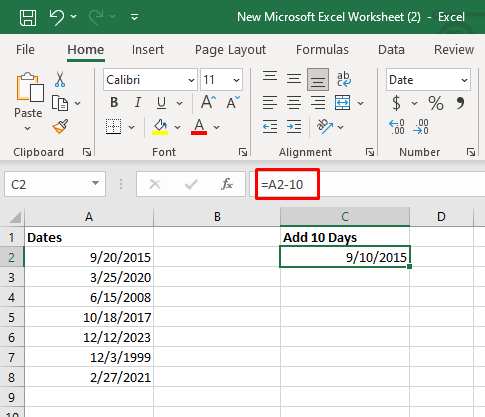This screenshot has height=417, width=485.
Task: Click Decrease Decimal icon
Action: 421,127
